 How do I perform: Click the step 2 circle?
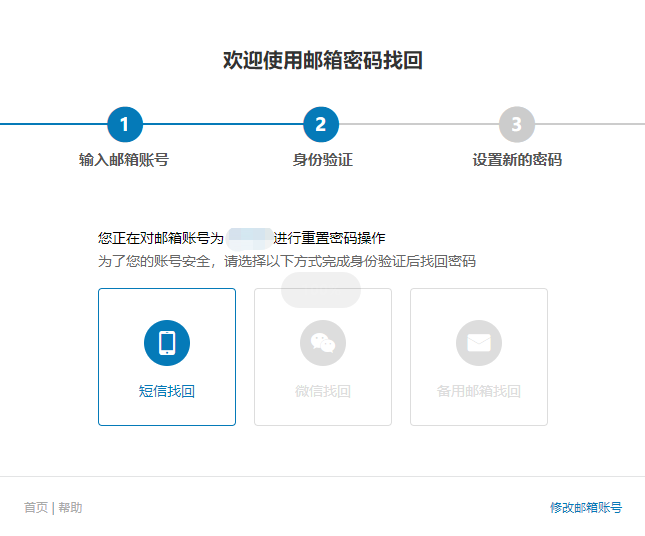pos(321,124)
